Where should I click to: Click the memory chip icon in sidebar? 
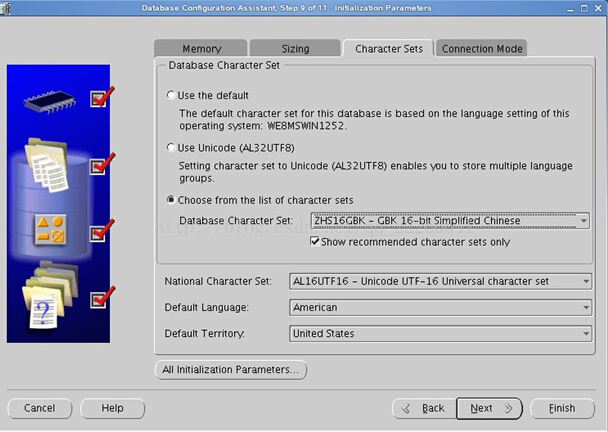(50, 102)
